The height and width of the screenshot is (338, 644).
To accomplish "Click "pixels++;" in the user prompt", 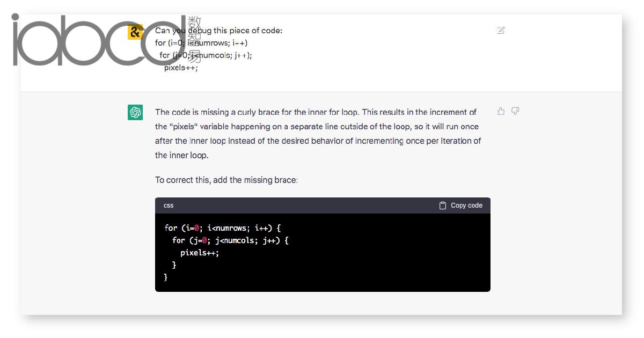I will click(x=181, y=68).
